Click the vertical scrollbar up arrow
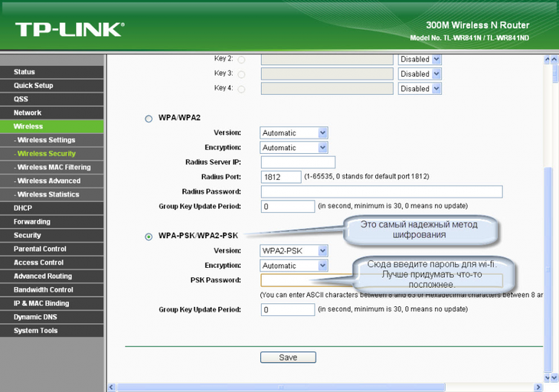This screenshot has height=392, width=559. pyautogui.click(x=553, y=59)
